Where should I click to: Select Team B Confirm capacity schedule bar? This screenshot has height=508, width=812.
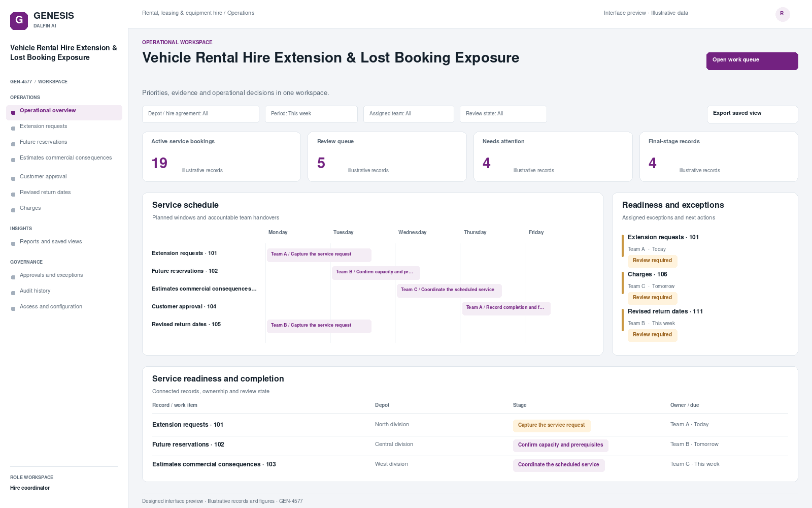pyautogui.click(x=376, y=273)
